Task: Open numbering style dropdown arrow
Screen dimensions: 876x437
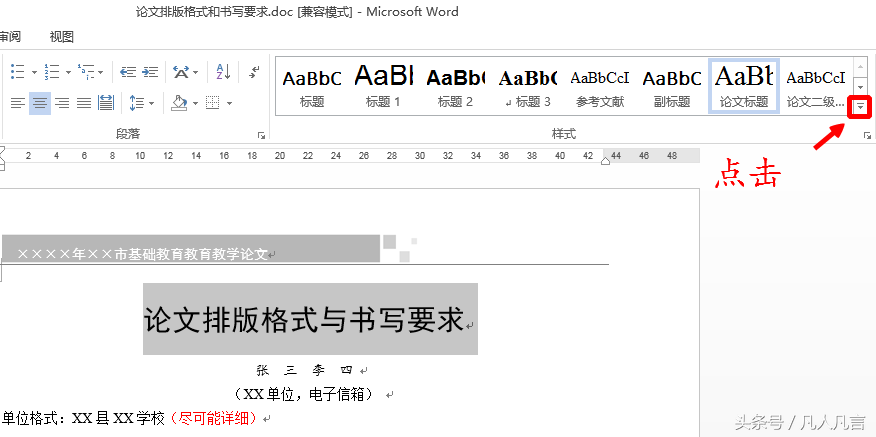Action: pyautogui.click(x=68, y=72)
